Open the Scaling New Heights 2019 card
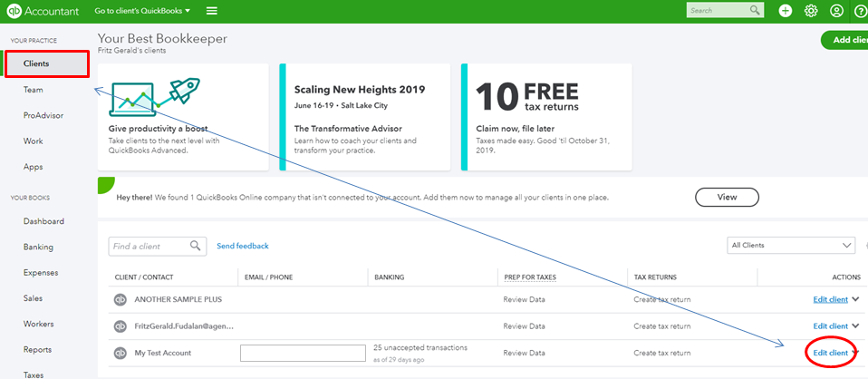This screenshot has height=379, width=868. (x=365, y=117)
